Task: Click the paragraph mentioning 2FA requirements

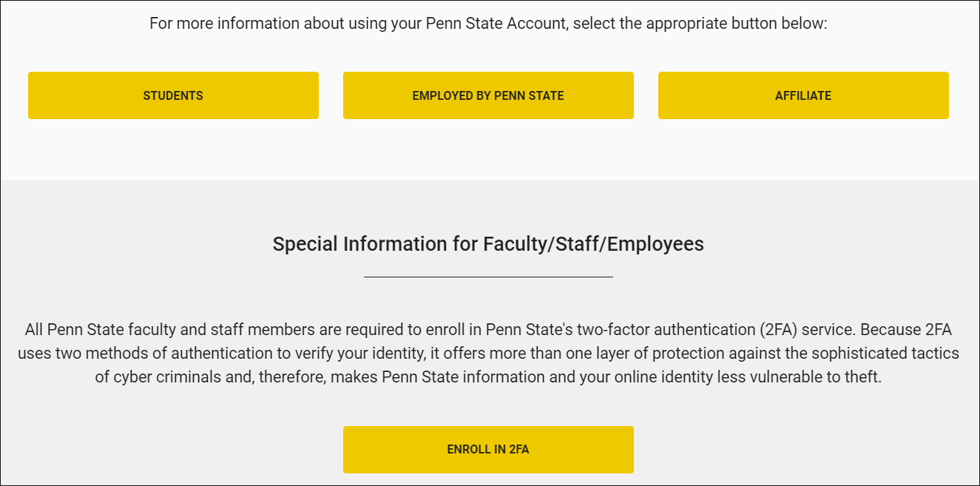Action: (x=490, y=354)
